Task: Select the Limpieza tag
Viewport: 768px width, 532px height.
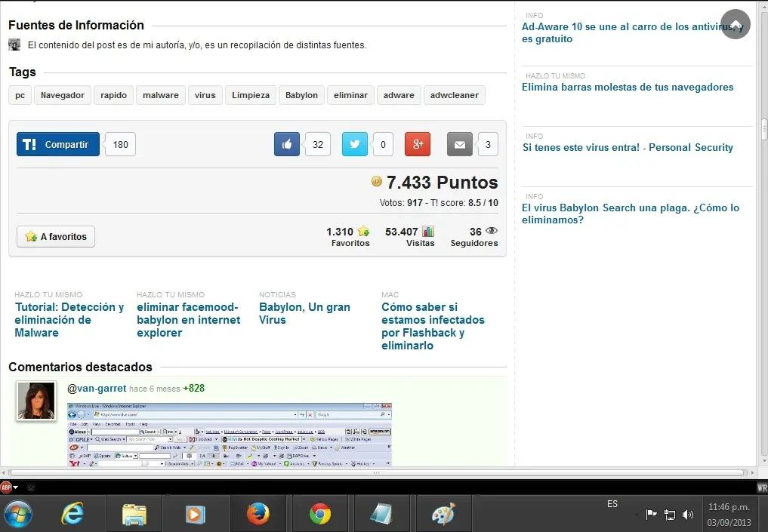Action: pos(251,95)
